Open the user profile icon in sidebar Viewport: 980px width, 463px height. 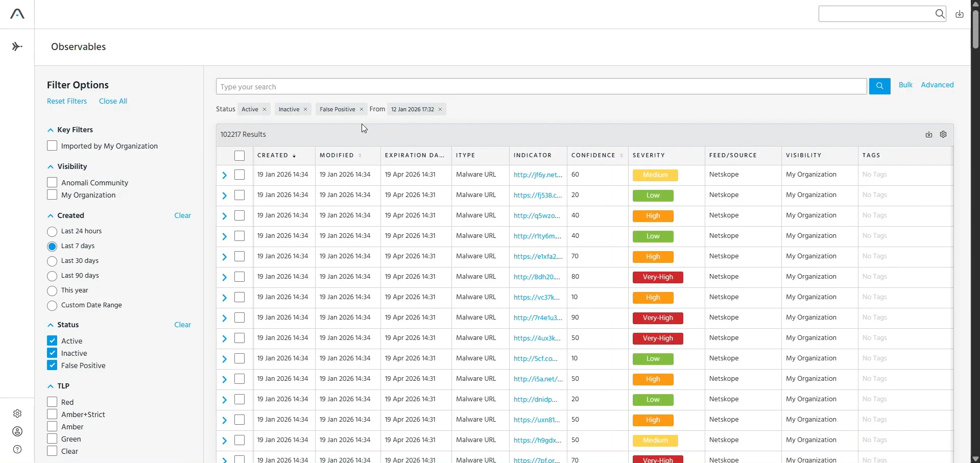tap(17, 431)
